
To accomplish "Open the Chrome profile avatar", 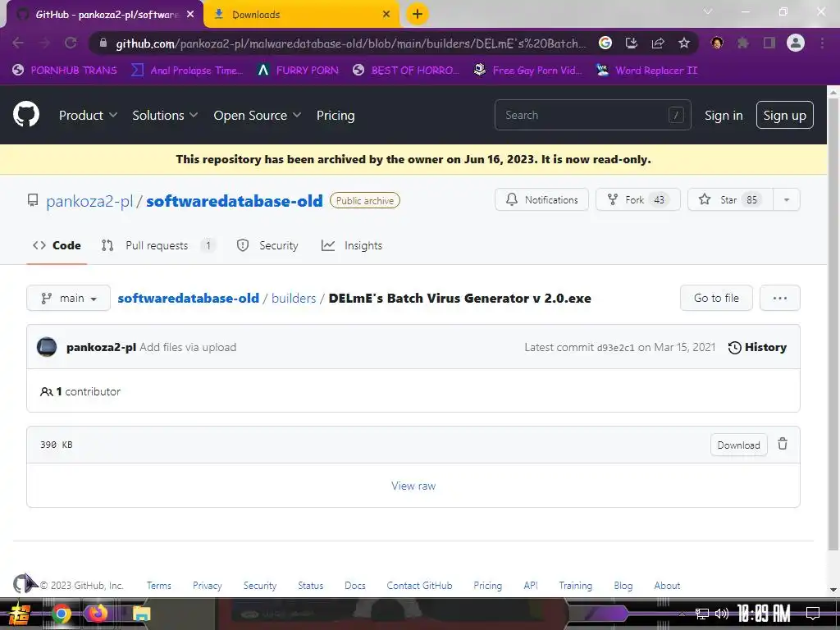I will pyautogui.click(x=796, y=43).
